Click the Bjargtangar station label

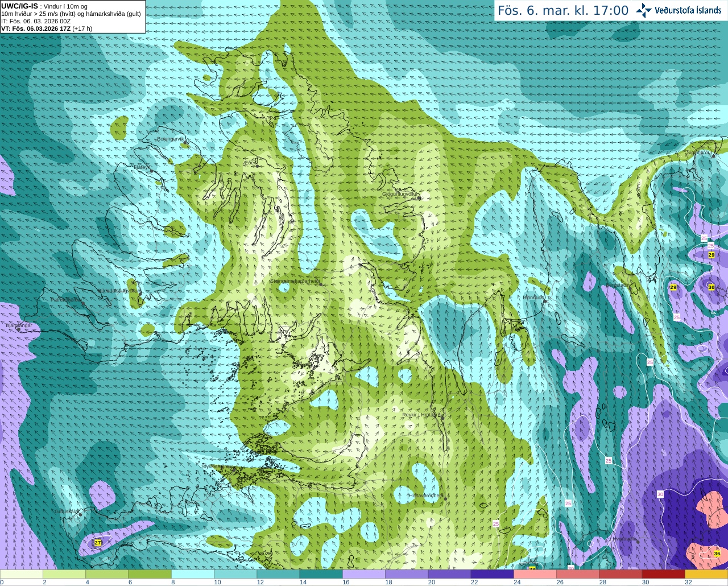click(19, 325)
